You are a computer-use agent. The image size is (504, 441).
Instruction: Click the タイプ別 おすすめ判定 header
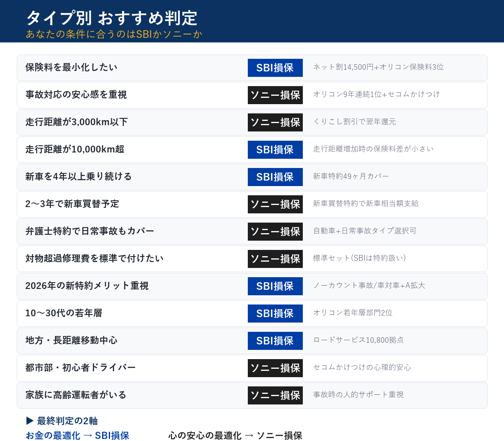click(x=113, y=18)
